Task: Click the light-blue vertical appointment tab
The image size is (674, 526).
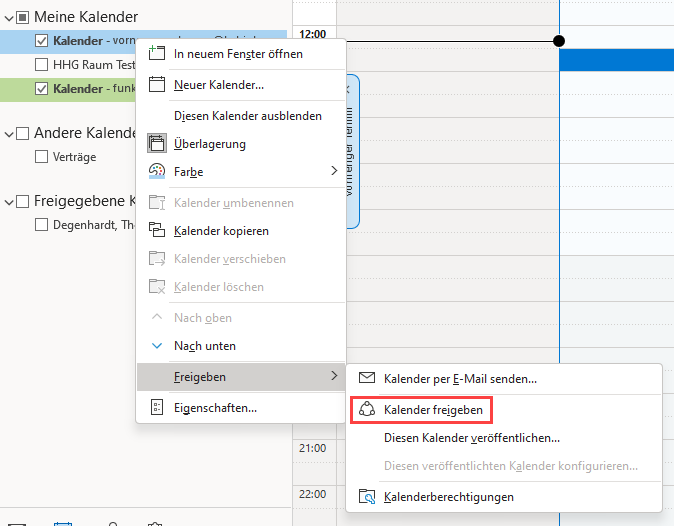Action: point(352,151)
